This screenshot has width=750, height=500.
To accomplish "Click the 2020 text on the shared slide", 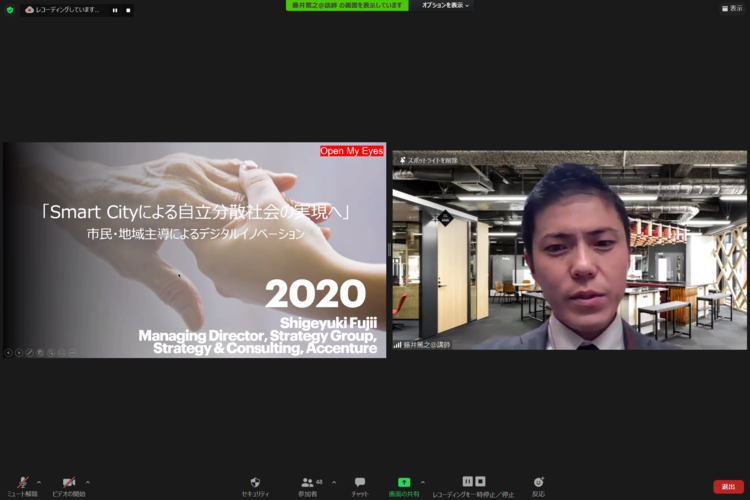I will point(316,293).
